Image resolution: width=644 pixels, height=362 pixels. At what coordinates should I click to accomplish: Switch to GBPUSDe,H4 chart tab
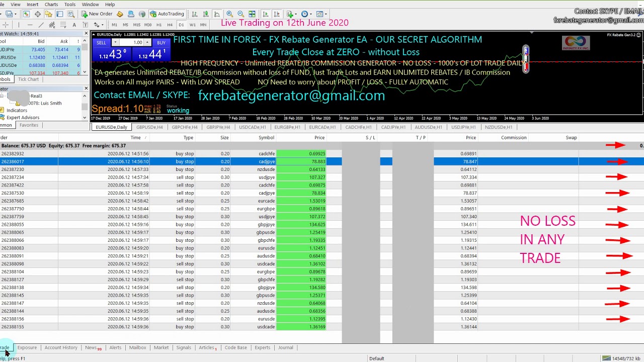(x=149, y=127)
